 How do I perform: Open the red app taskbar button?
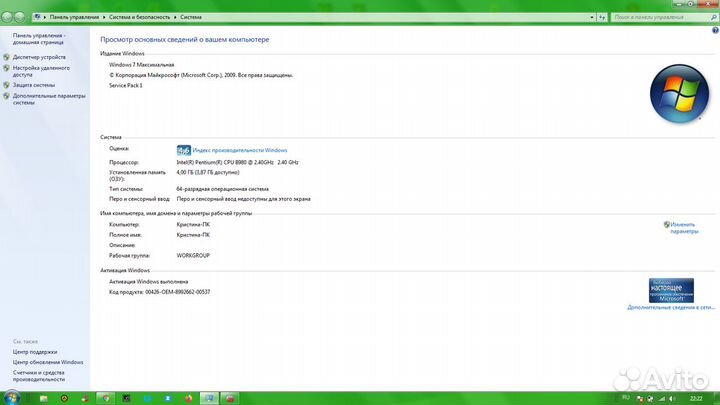click(x=230, y=398)
